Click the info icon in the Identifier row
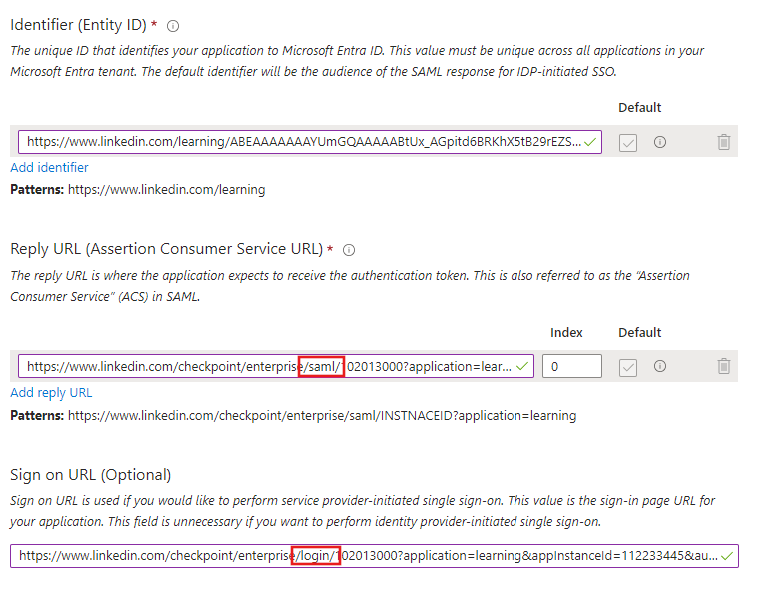The image size is (775, 596). (x=660, y=142)
